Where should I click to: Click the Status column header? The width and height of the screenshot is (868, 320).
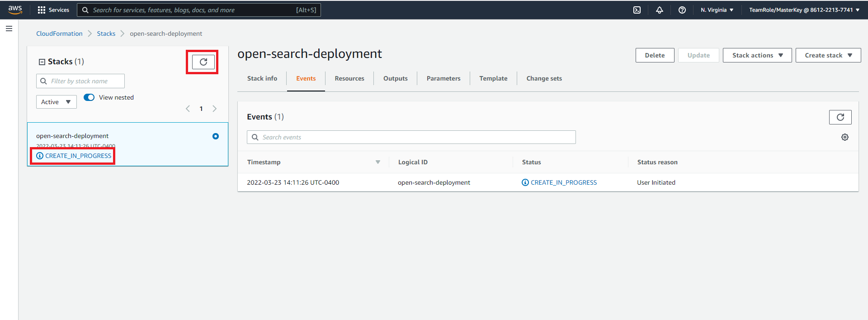coord(531,162)
